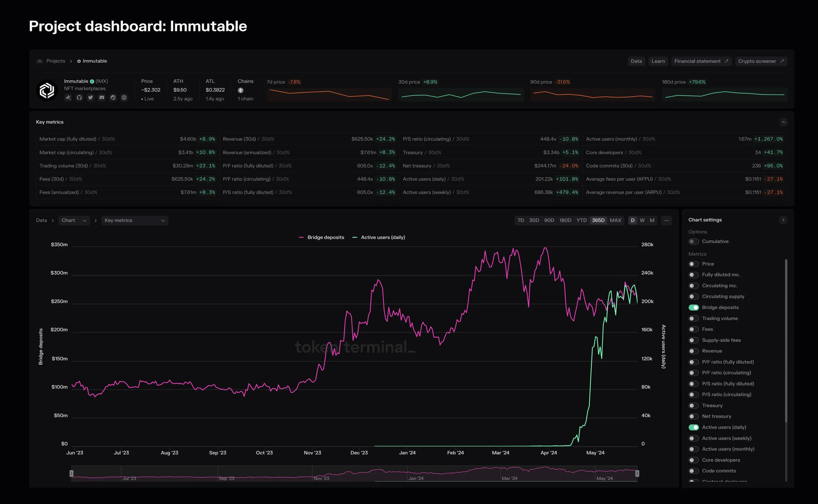Enable the Treasury metric toggle

click(x=694, y=406)
